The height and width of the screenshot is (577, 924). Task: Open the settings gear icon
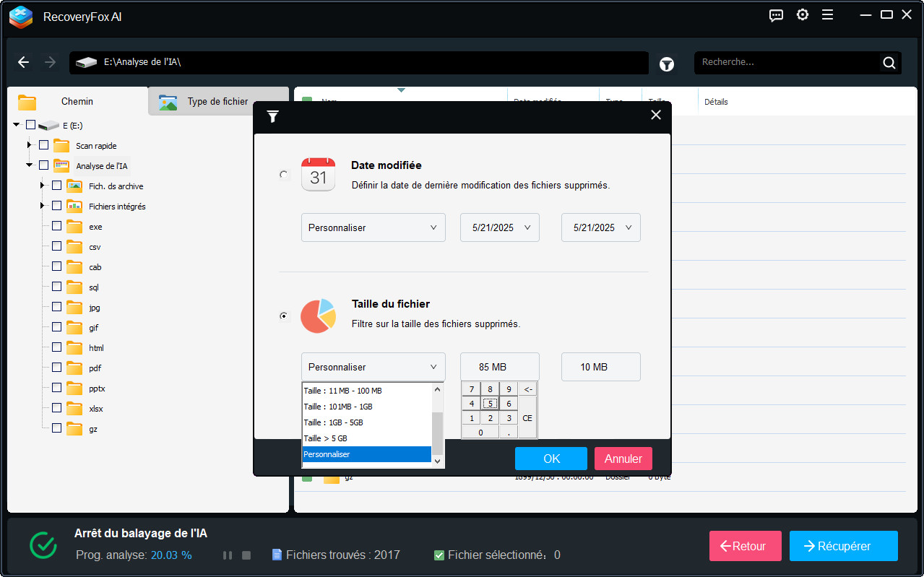click(802, 15)
